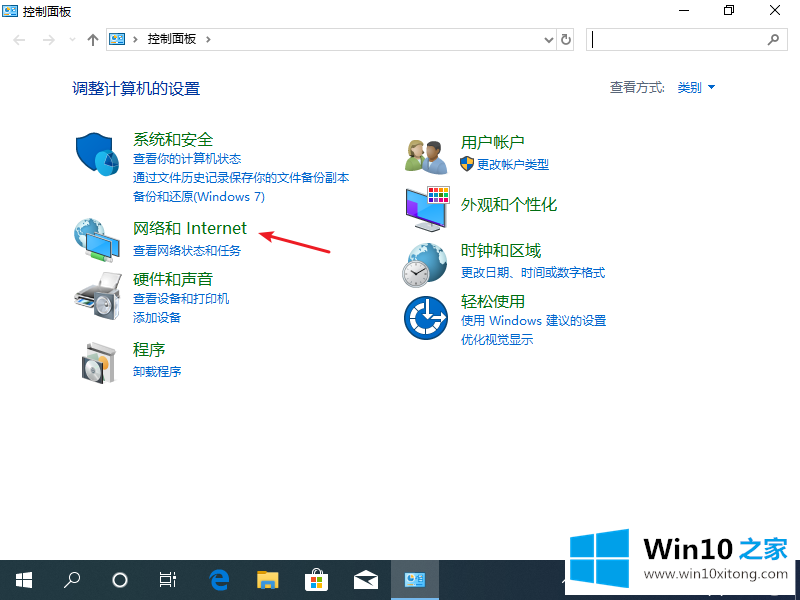Open 通过文件历史记录保存你的文件备份副本 link
Image resolution: width=800 pixels, height=600 pixels.
241,178
